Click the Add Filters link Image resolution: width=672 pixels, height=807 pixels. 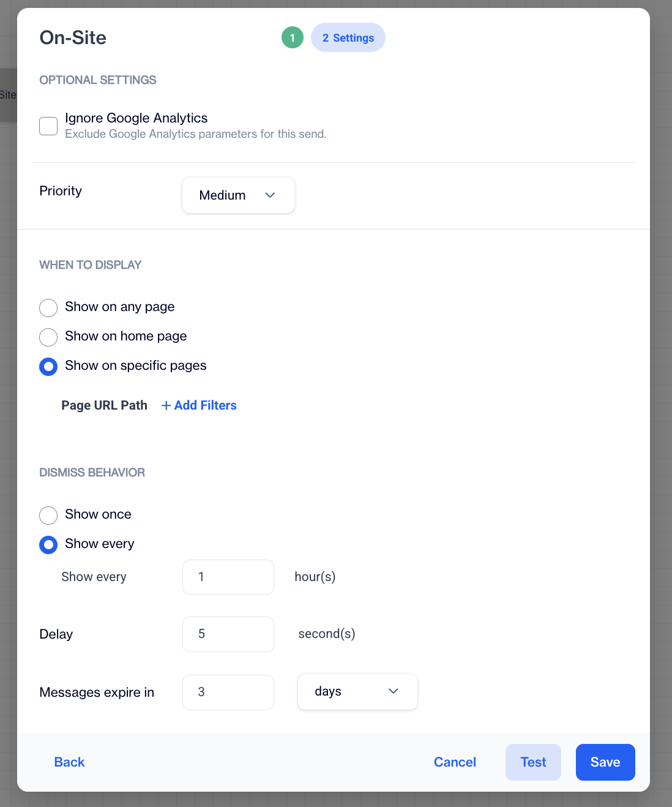[205, 405]
